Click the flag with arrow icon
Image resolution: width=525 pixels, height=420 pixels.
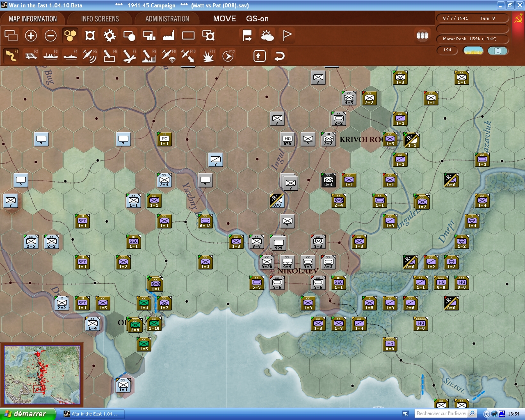click(x=247, y=36)
